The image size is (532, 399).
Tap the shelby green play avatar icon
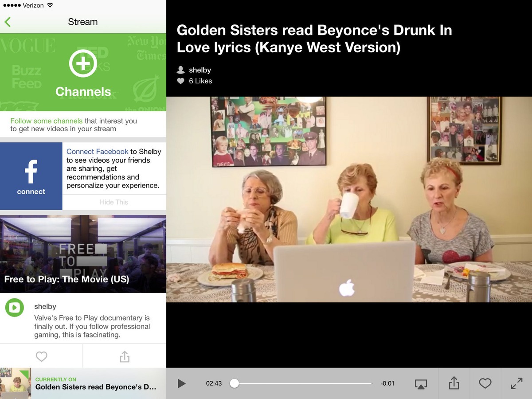pyautogui.click(x=15, y=308)
